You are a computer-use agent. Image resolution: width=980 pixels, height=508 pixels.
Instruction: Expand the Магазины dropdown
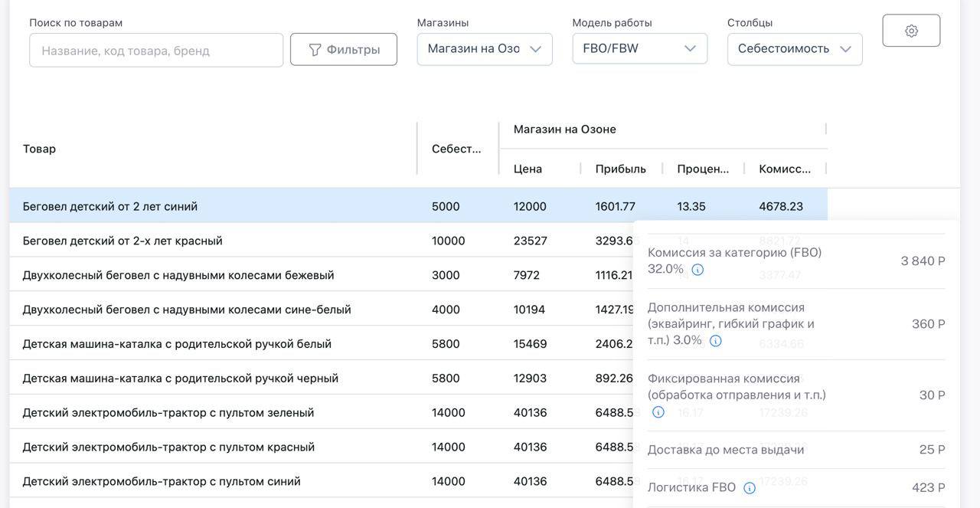coord(485,49)
